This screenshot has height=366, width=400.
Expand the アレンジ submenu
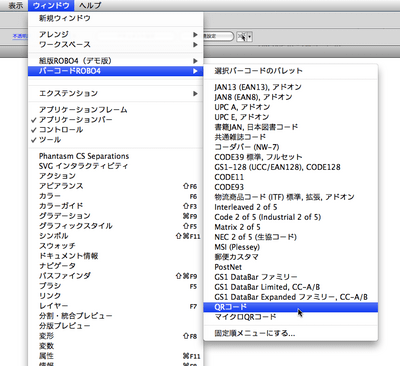pyautogui.click(x=115, y=34)
